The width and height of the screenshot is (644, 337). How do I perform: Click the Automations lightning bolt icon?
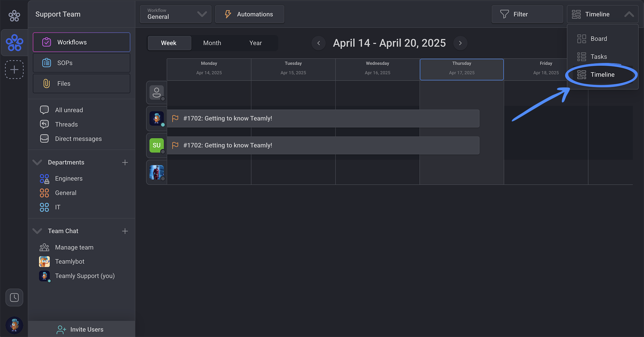click(228, 14)
